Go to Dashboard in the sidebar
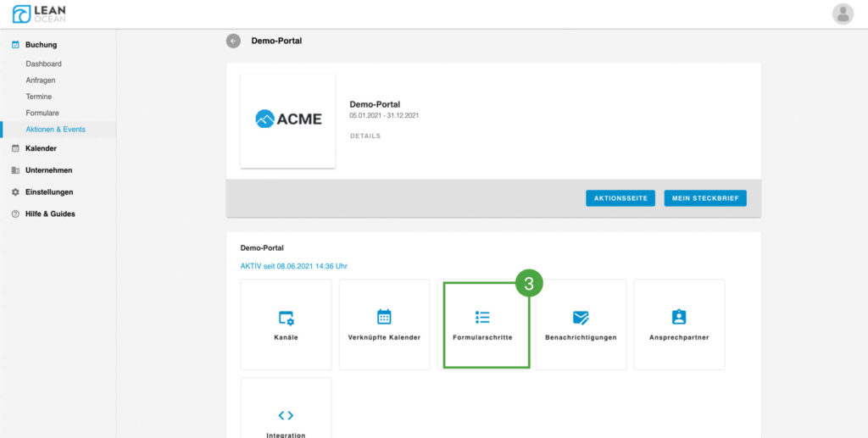 coord(43,64)
